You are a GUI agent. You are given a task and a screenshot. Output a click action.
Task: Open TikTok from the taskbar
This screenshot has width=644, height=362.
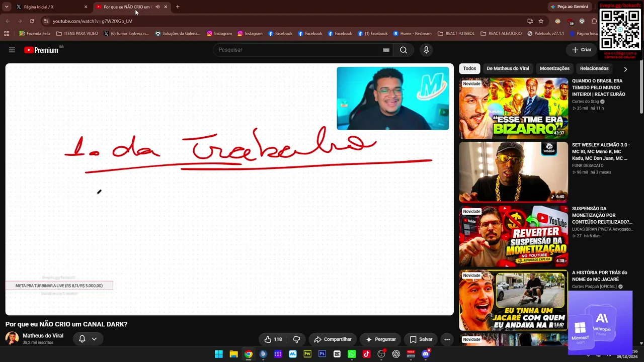[x=366, y=354]
